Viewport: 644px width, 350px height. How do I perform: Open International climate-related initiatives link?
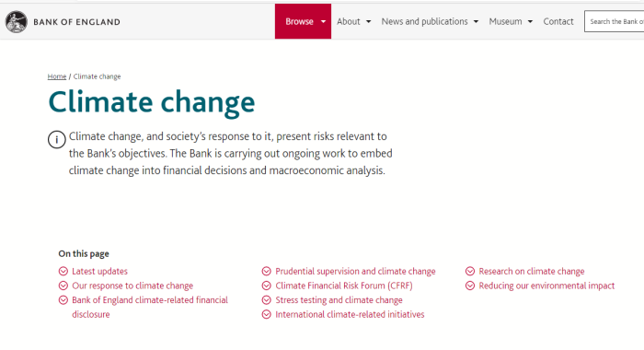tap(350, 314)
